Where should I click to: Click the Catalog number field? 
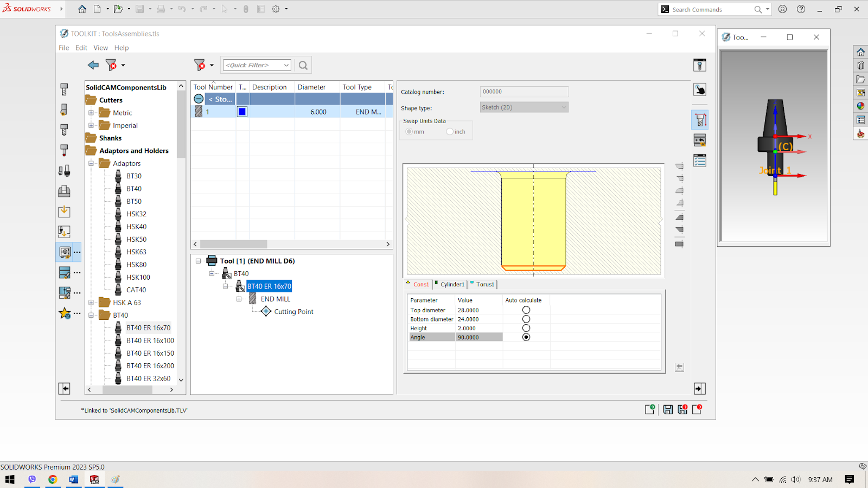click(x=524, y=92)
